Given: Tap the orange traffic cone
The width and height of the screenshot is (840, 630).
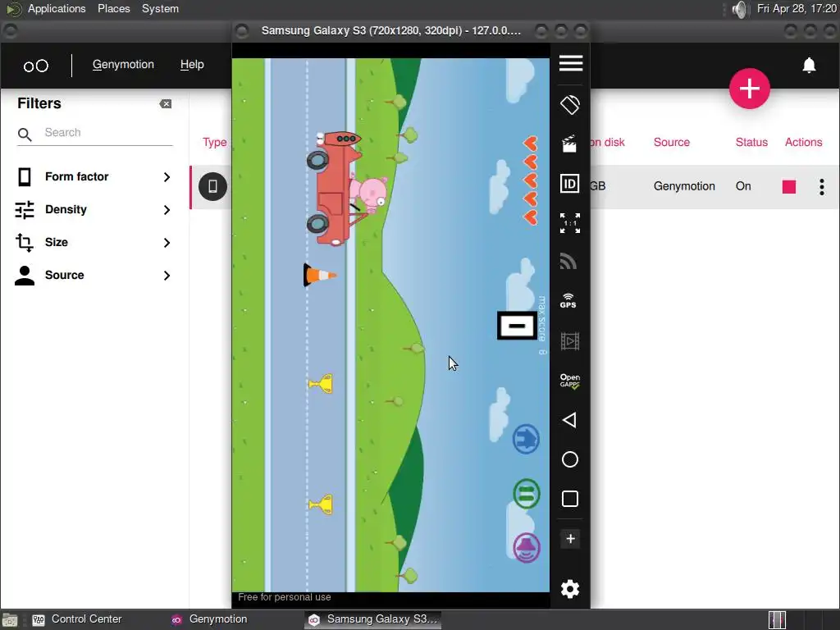Looking at the screenshot, I should point(320,276).
